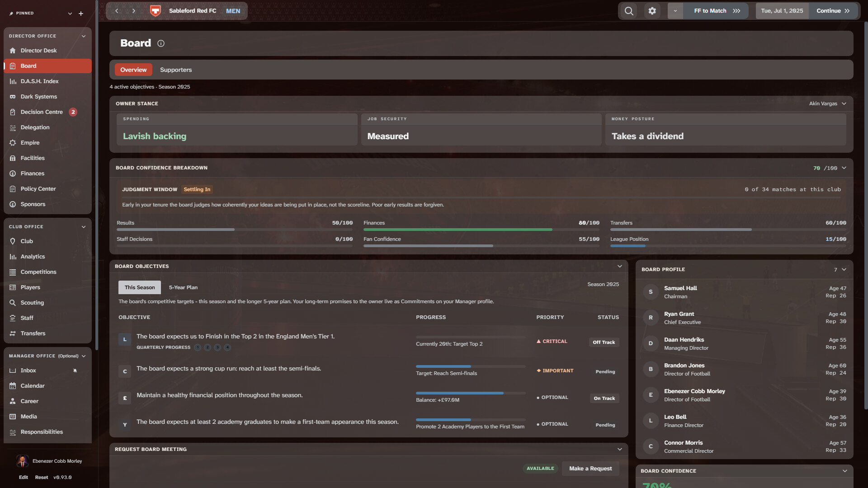Open Sponsors in sidebar
The height and width of the screenshot is (488, 868).
tap(47, 204)
